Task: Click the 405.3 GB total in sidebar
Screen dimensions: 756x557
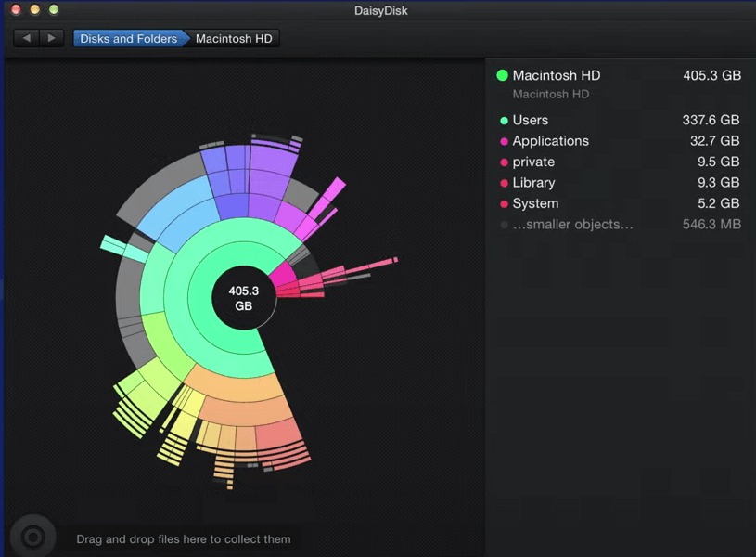Action: click(711, 75)
